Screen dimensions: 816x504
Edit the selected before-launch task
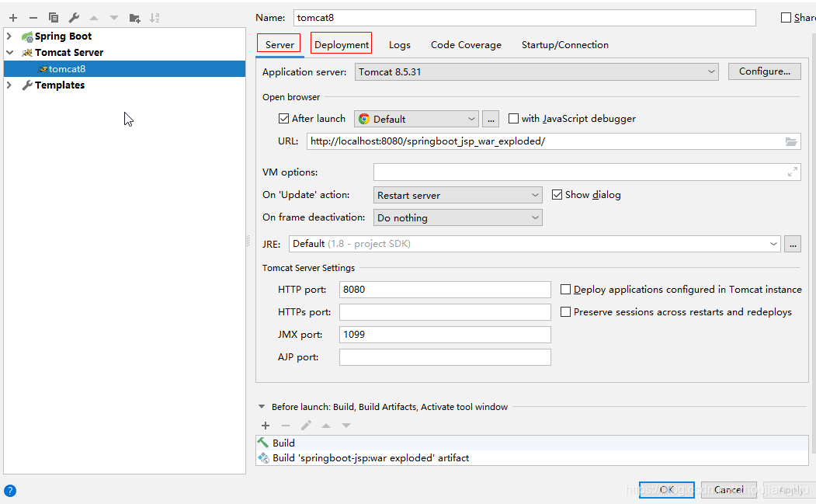[x=306, y=426]
